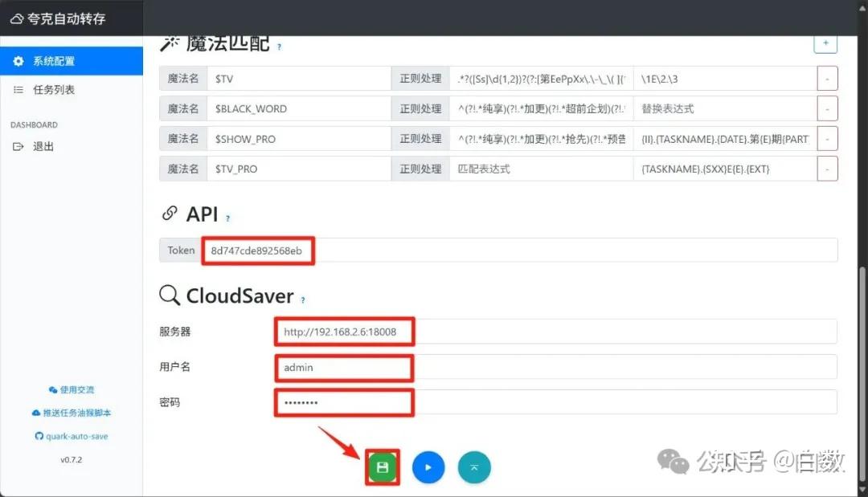Click the teal scroll-to-top icon
Image resolution: width=868 pixels, height=497 pixels.
click(474, 466)
